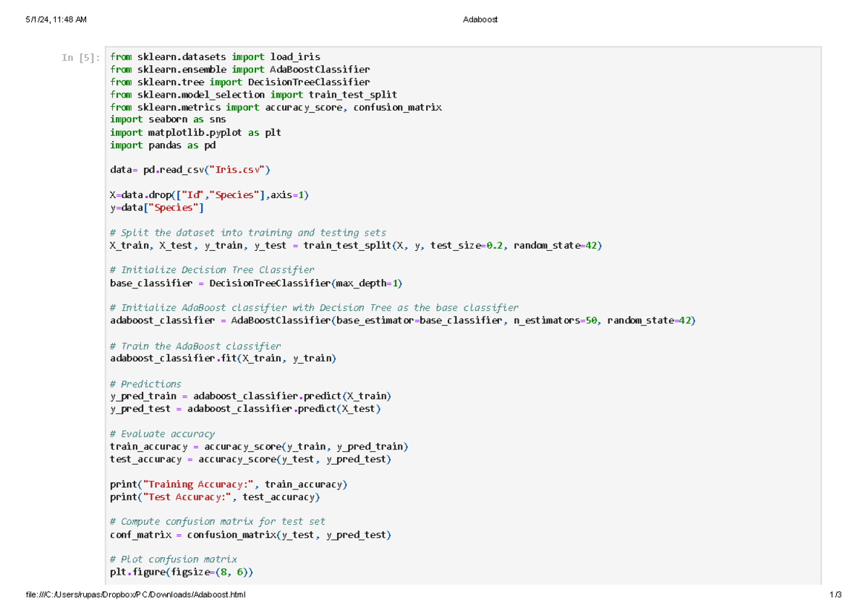Click the In [5] cell prompt
The image size is (868, 613).
coord(80,57)
